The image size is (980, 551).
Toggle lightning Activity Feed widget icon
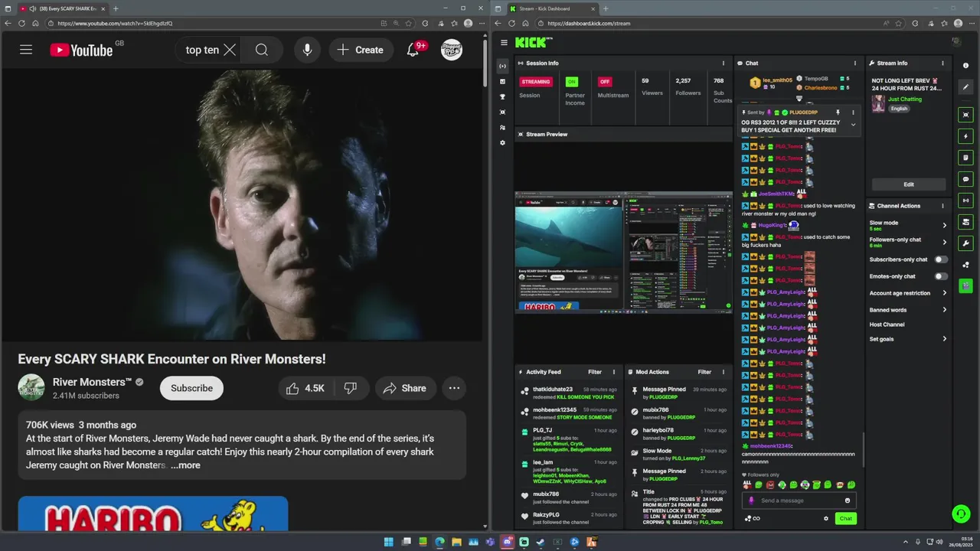click(966, 136)
